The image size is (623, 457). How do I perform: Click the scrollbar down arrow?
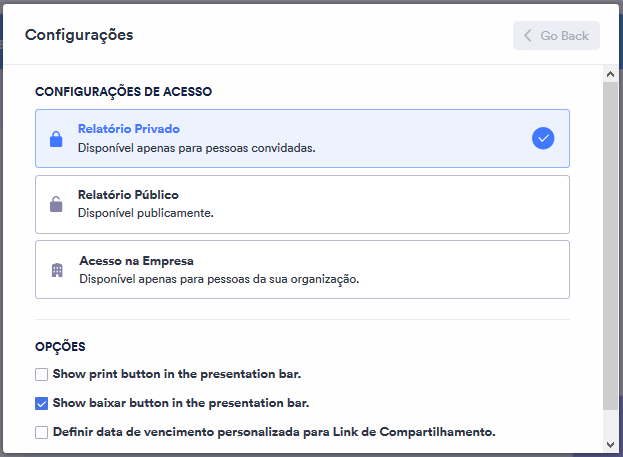[610, 443]
